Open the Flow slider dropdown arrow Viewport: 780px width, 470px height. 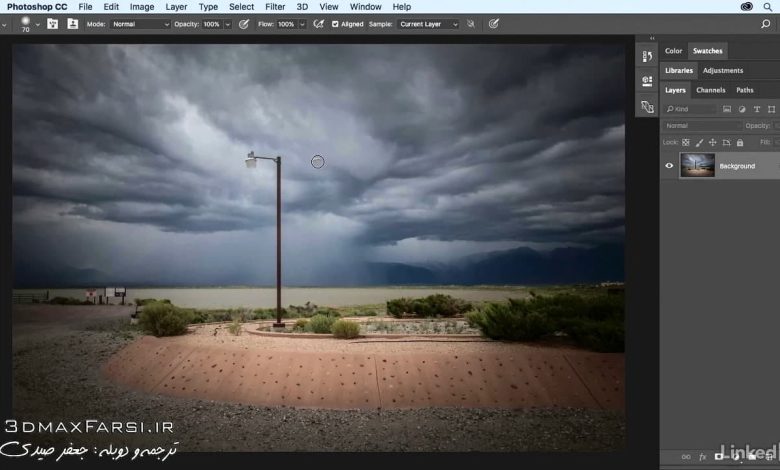pyautogui.click(x=302, y=24)
